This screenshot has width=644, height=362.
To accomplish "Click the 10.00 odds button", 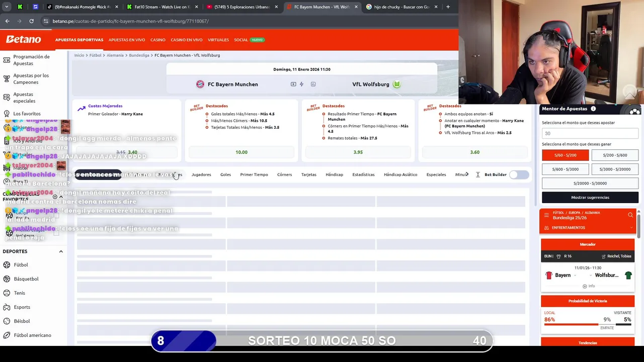I will (242, 152).
